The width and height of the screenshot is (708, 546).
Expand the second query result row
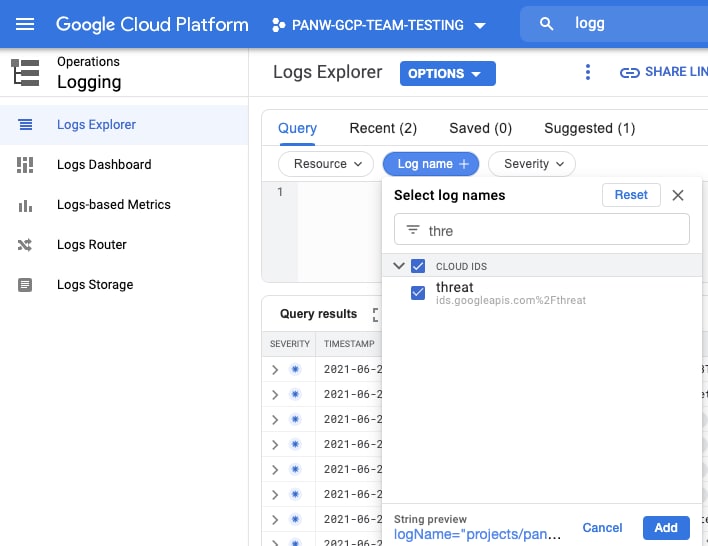275,395
